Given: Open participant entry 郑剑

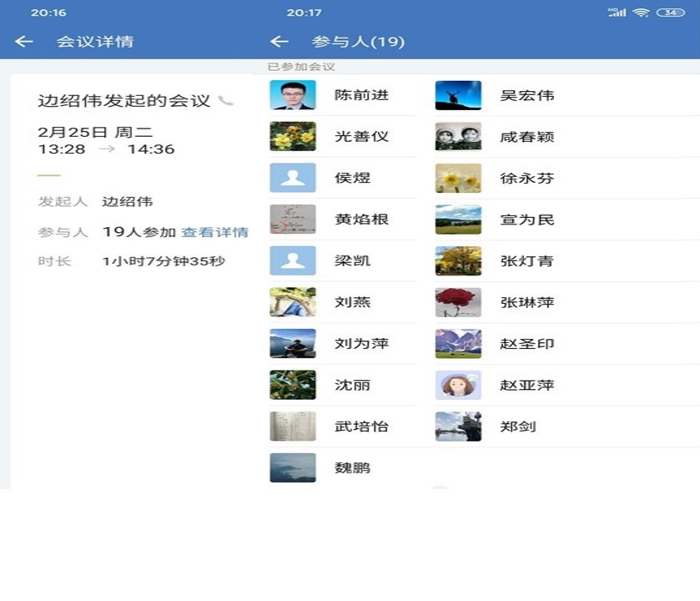Looking at the screenshot, I should tap(517, 427).
